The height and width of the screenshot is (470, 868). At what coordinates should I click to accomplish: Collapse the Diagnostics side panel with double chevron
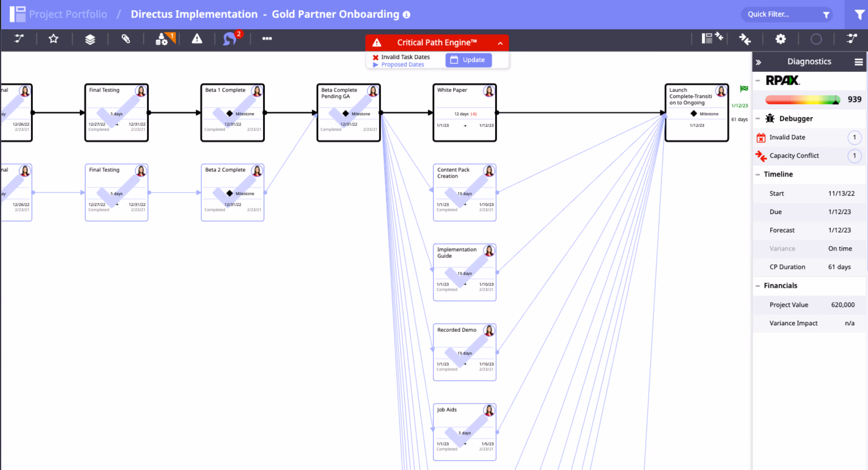759,62
